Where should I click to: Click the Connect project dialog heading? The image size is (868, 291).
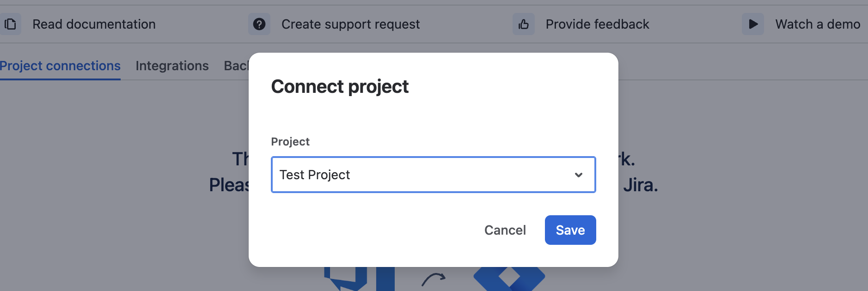point(340,87)
